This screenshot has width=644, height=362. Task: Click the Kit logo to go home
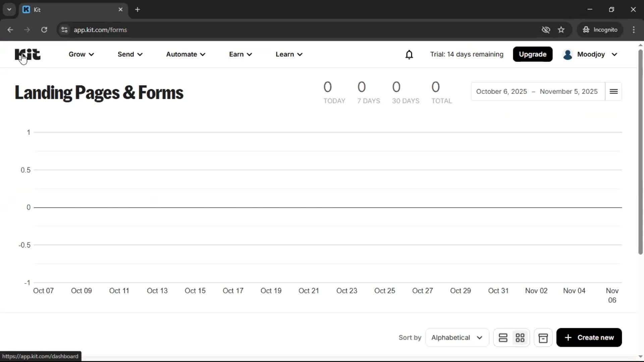tap(28, 54)
